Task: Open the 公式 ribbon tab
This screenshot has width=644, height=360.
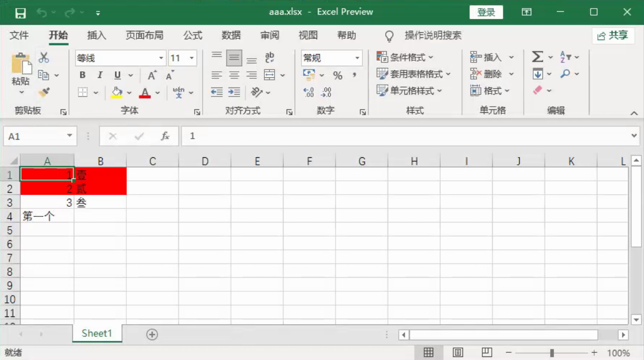Action: [x=193, y=35]
